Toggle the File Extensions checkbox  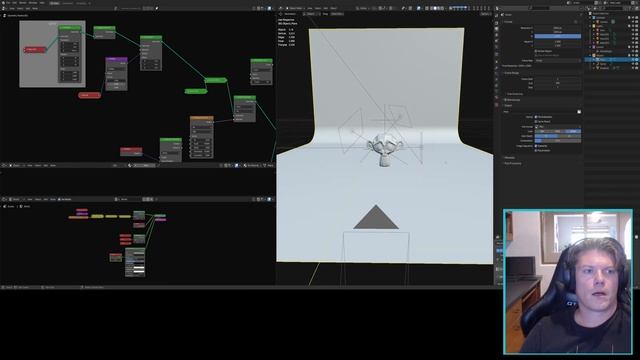click(536, 117)
